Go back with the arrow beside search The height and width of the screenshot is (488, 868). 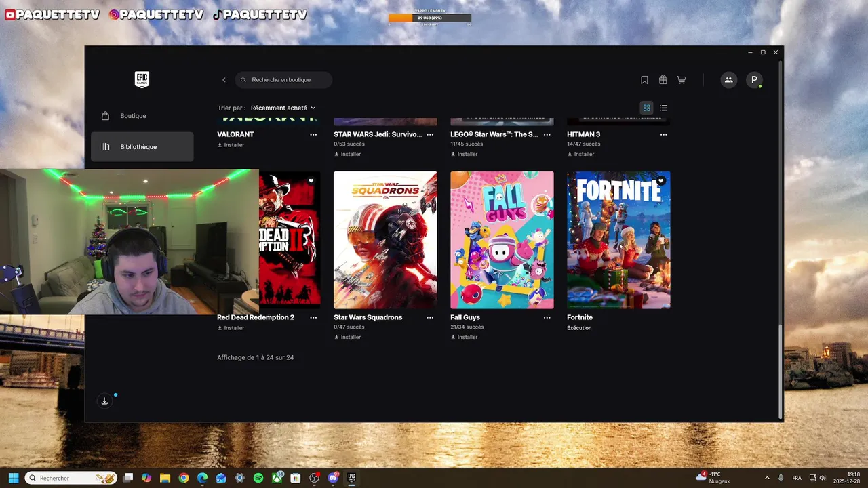224,80
